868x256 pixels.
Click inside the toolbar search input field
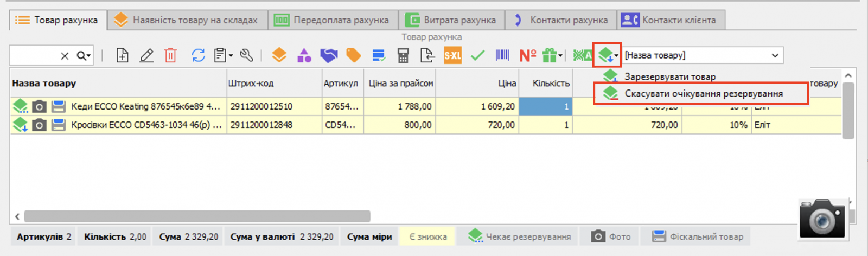pyautogui.click(x=34, y=55)
